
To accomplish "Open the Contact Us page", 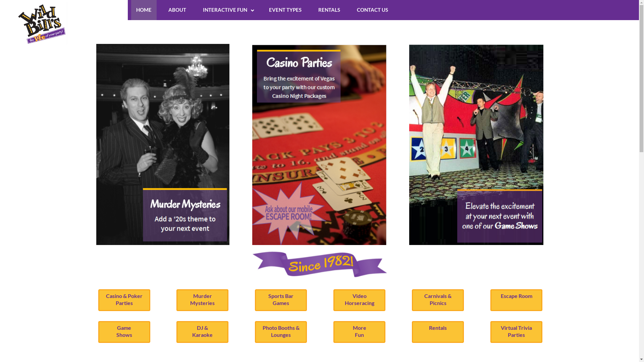I will point(372,10).
